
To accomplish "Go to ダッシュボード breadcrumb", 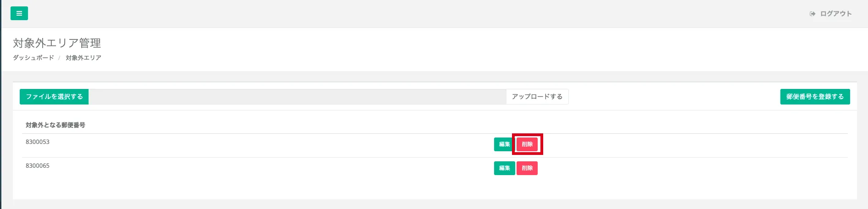I will [x=33, y=58].
